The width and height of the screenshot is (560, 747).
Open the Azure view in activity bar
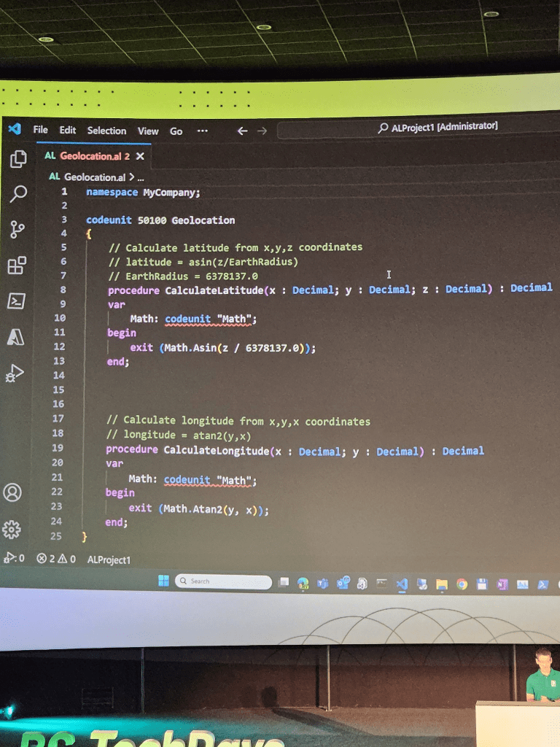(x=15, y=336)
